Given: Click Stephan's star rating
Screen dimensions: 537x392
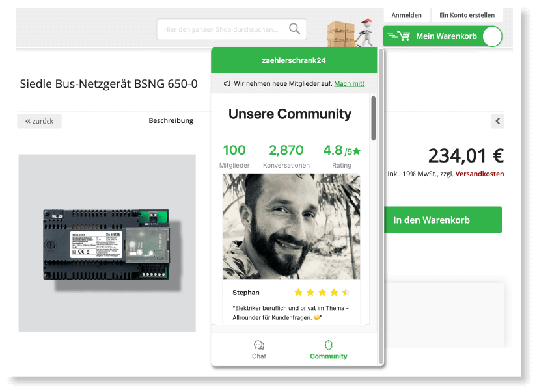Looking at the screenshot, I should tap(322, 292).
